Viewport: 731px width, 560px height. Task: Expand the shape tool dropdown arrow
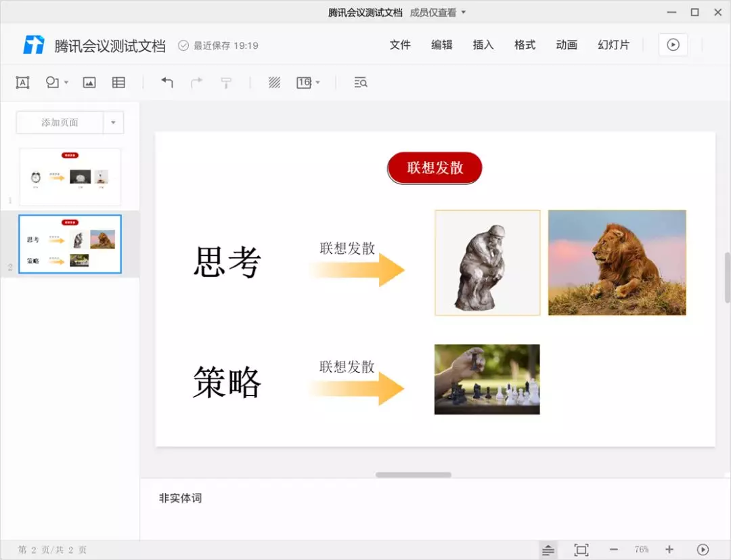coord(66,83)
